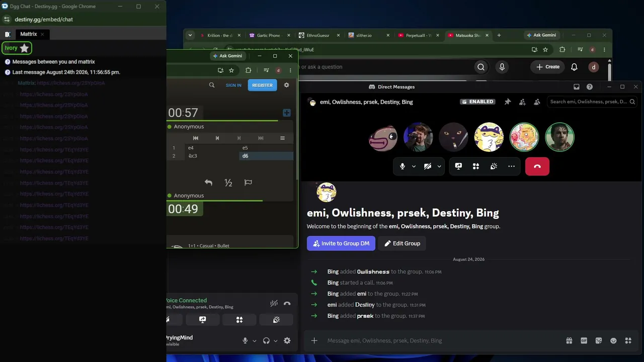Jump to first move in Lichess
644x362 pixels.
(x=196, y=138)
